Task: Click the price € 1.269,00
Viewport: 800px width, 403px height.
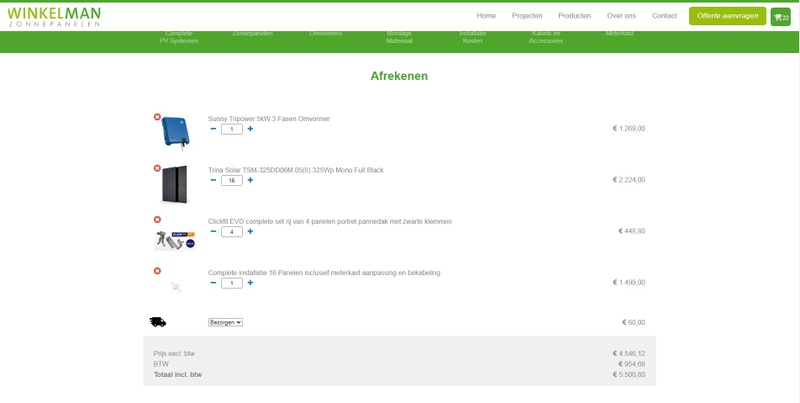Action: pyautogui.click(x=629, y=129)
